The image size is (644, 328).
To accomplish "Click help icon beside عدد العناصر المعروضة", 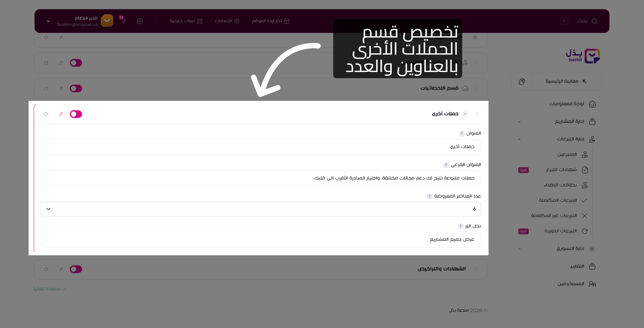I will click(429, 196).
